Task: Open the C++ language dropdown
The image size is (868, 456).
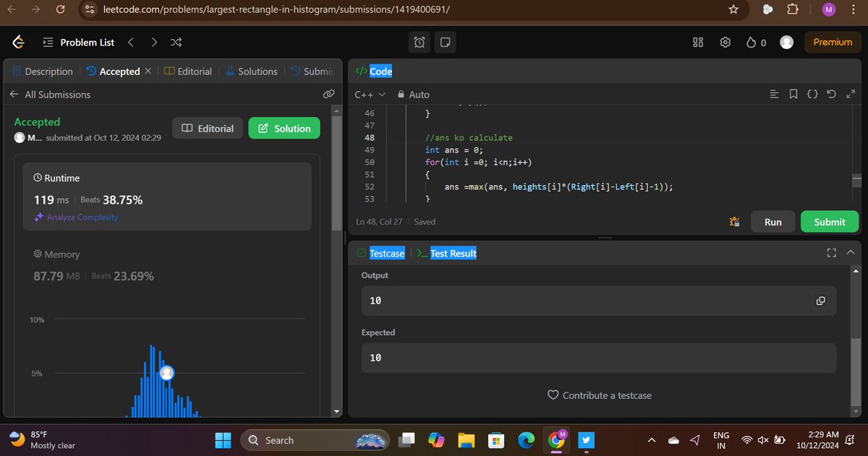Action: pos(370,95)
